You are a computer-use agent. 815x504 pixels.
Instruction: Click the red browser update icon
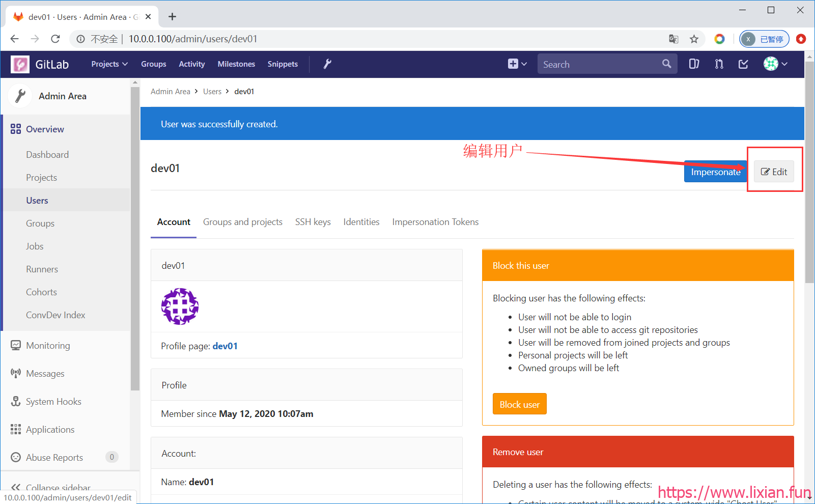[x=801, y=39]
